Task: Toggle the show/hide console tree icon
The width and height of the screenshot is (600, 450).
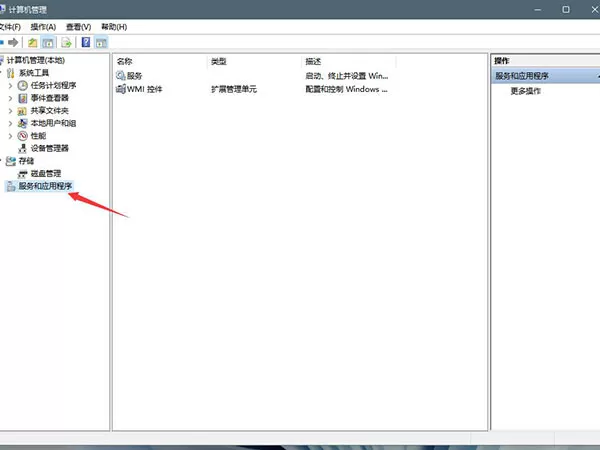Action: pos(48,42)
